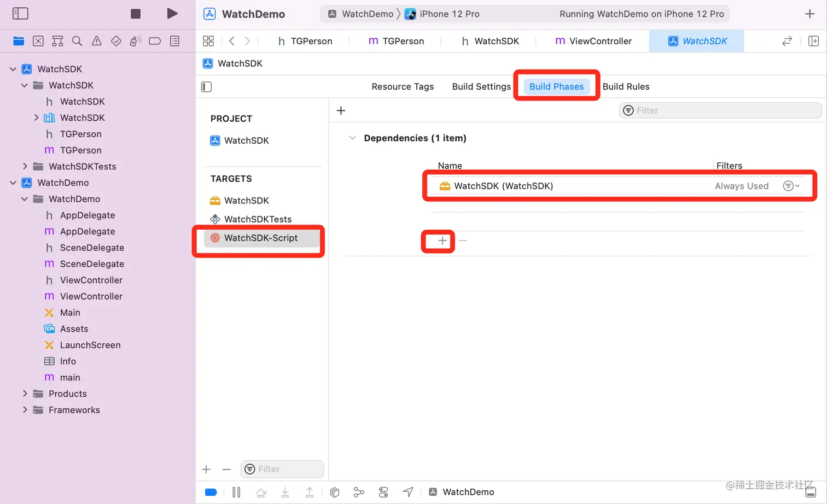This screenshot has height=504, width=827.
Task: Select the WatchSDK (WatchSDK) dependency row
Action: [x=618, y=186]
